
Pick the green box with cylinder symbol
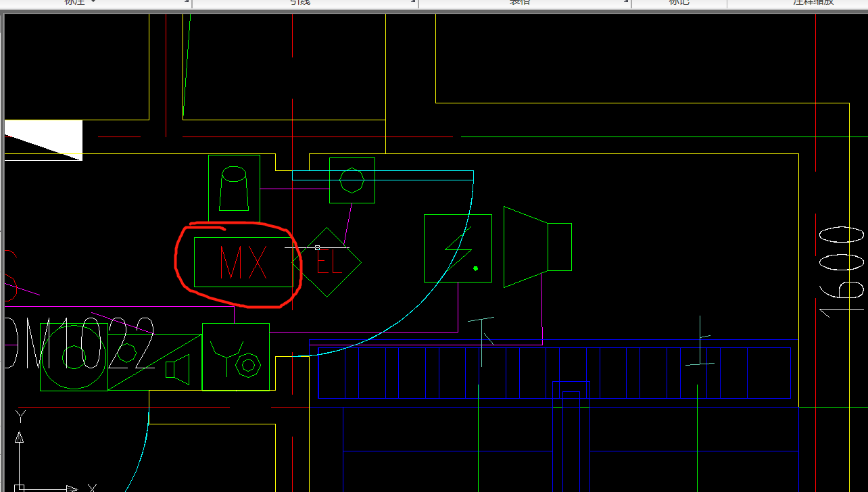click(234, 189)
